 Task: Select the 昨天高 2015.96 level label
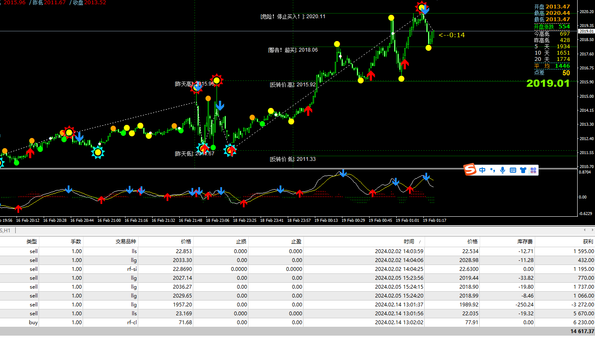(195, 84)
